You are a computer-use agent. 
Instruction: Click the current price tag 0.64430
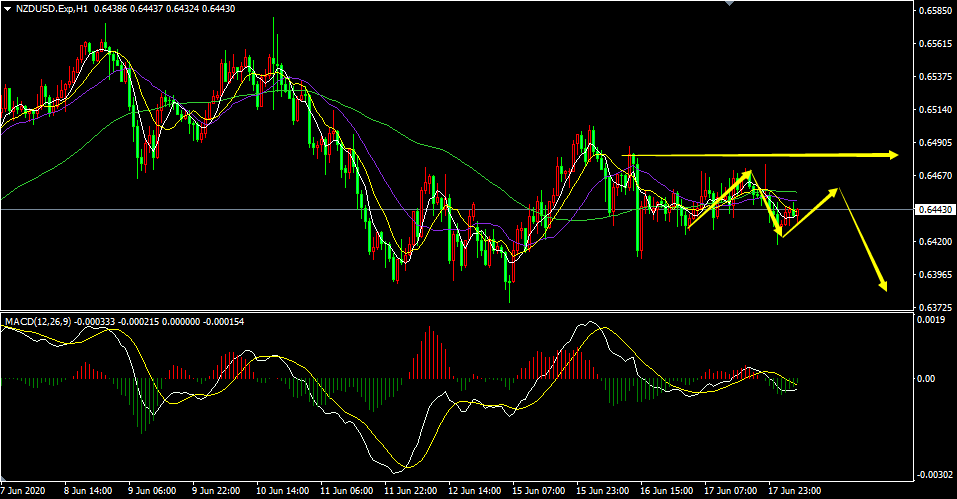933,209
